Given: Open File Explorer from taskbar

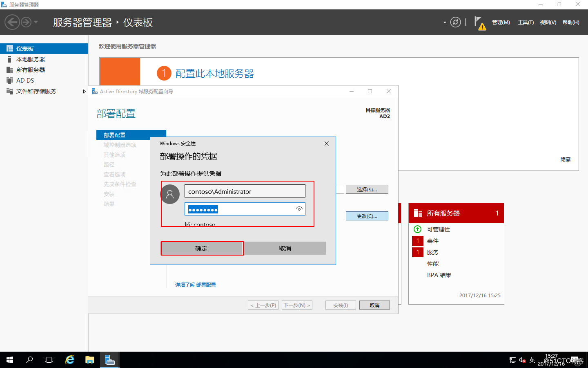Looking at the screenshot, I should tap(90, 360).
